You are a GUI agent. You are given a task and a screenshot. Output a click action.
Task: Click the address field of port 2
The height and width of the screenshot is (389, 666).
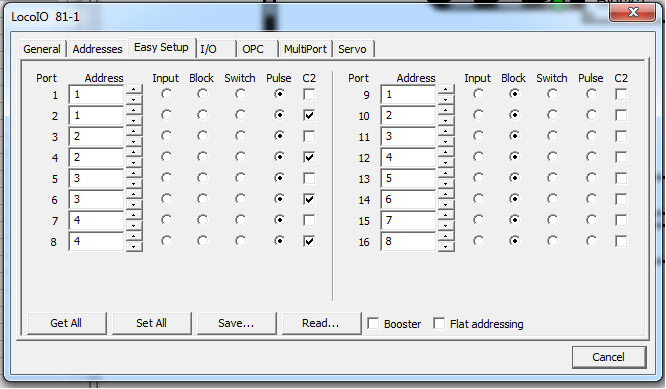pyautogui.click(x=96, y=116)
